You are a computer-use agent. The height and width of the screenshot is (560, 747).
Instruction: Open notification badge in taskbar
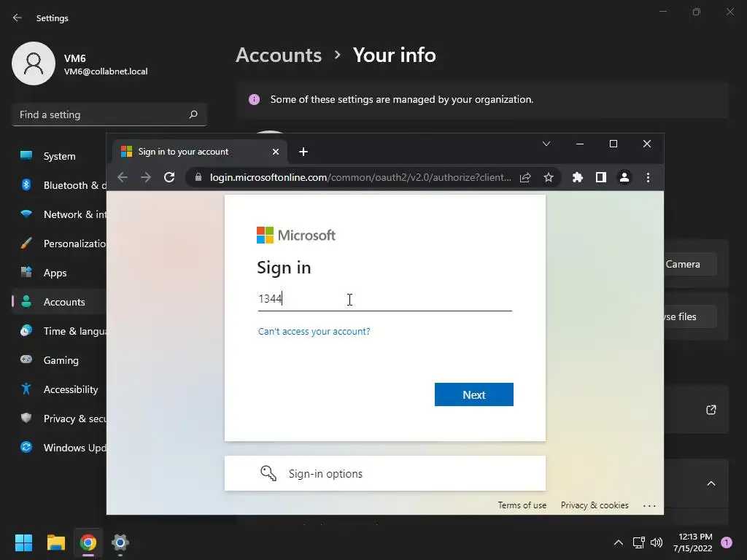coord(726,542)
